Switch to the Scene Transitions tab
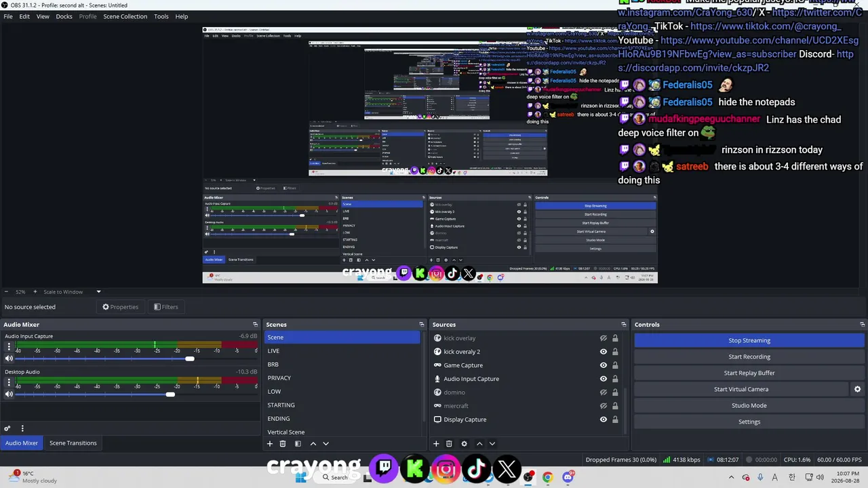Viewport: 868px width, 488px height. click(73, 443)
